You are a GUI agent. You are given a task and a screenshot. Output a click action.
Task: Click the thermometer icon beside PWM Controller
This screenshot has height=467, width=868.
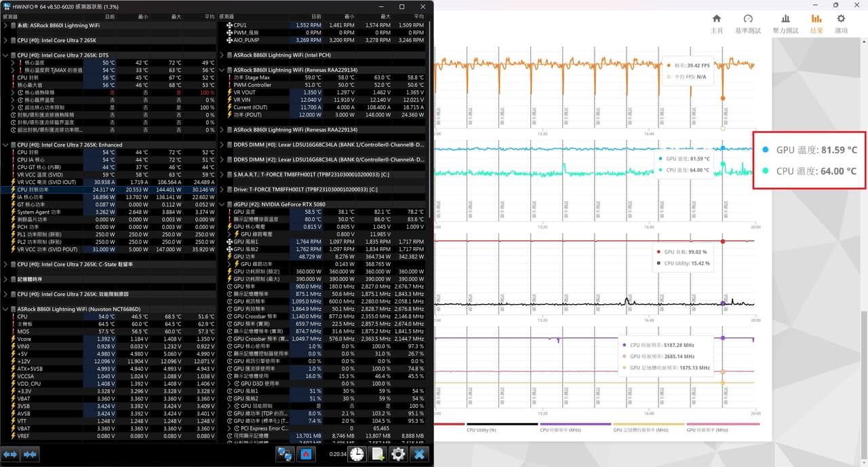(229, 85)
